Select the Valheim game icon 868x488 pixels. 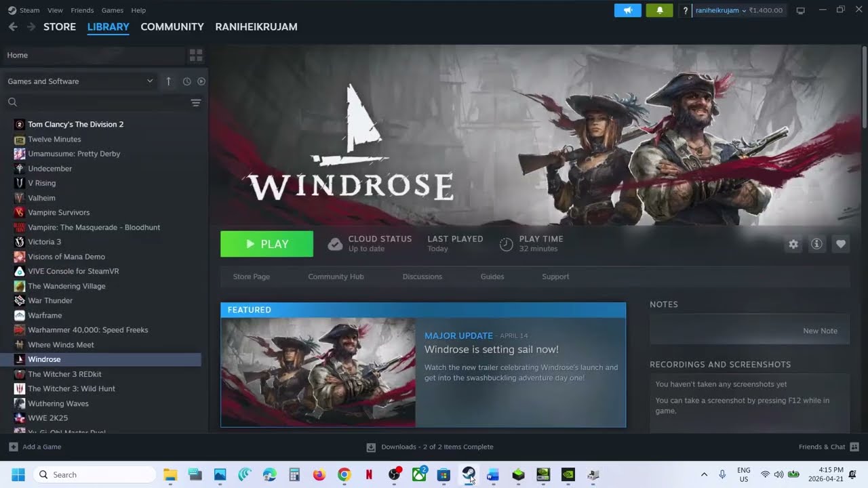click(20, 198)
